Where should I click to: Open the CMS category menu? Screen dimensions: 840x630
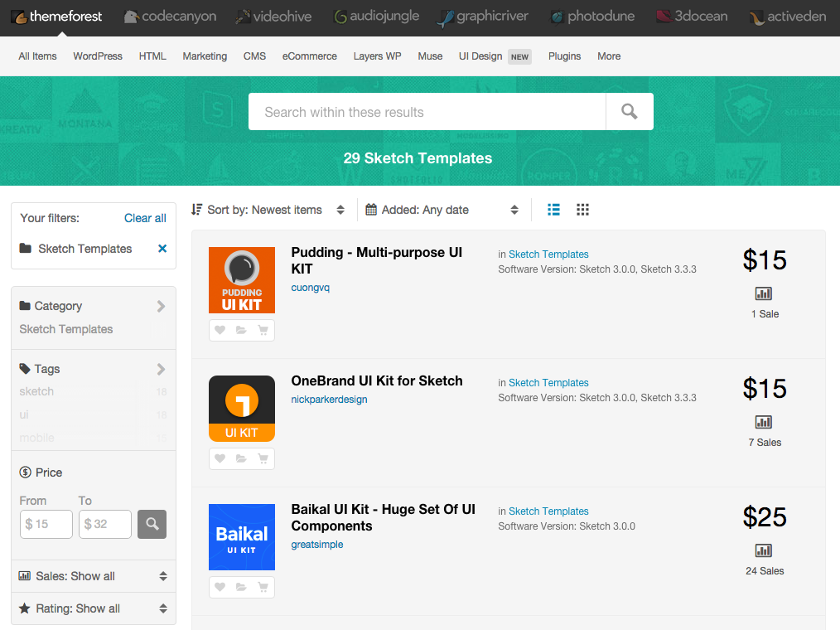[x=254, y=56]
